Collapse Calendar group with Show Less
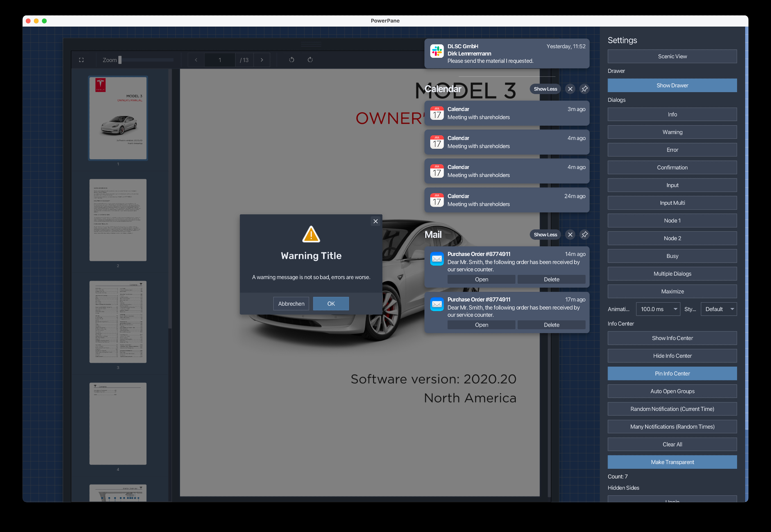Screen dimensions: 771x532 click(545, 89)
